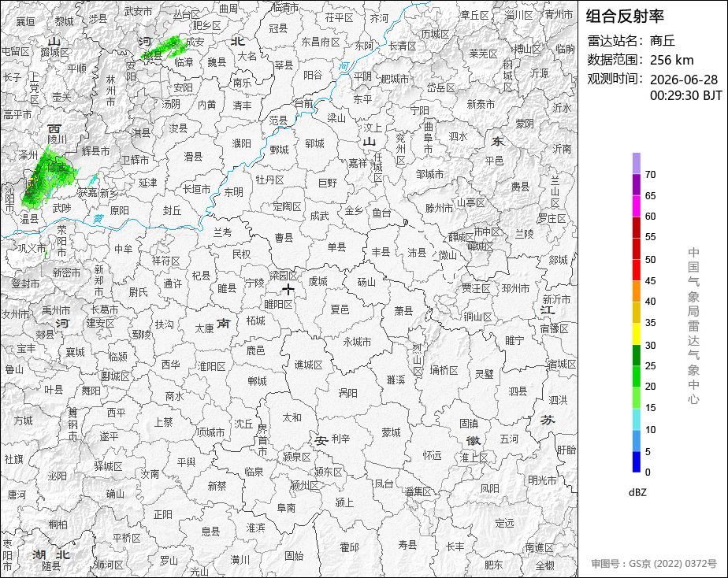Click the 驿城区 district label
The width and height of the screenshot is (728, 578).
point(108,465)
